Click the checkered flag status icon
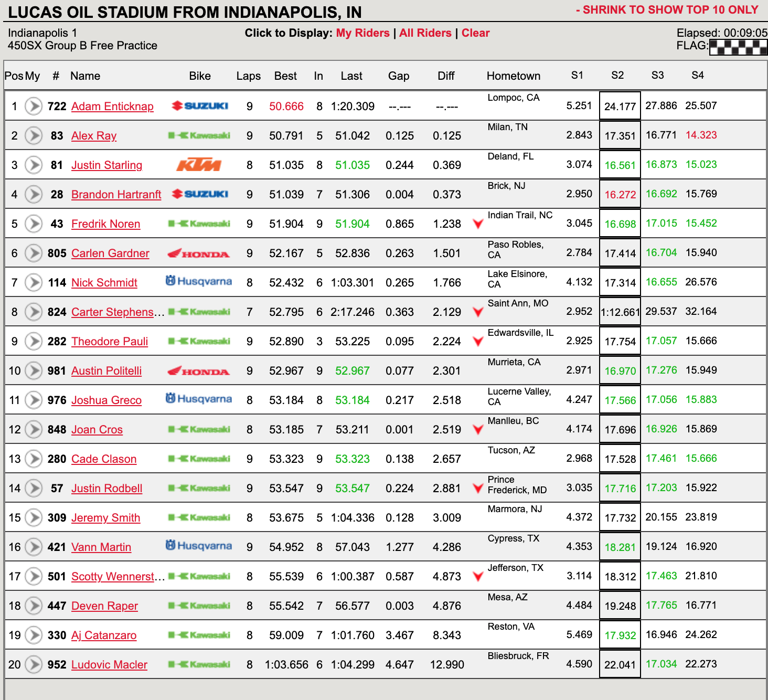This screenshot has height=700, width=768. point(738,47)
